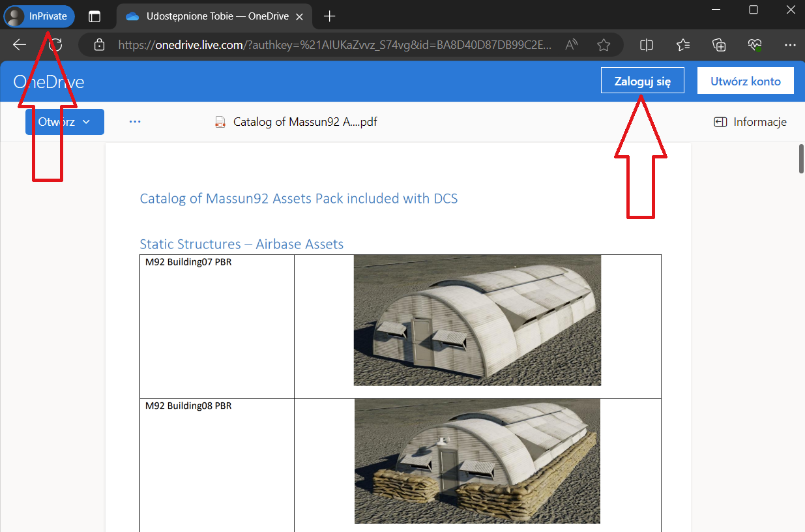Open the more actions ellipsis menu
Image resolution: width=805 pixels, height=532 pixels.
(135, 122)
